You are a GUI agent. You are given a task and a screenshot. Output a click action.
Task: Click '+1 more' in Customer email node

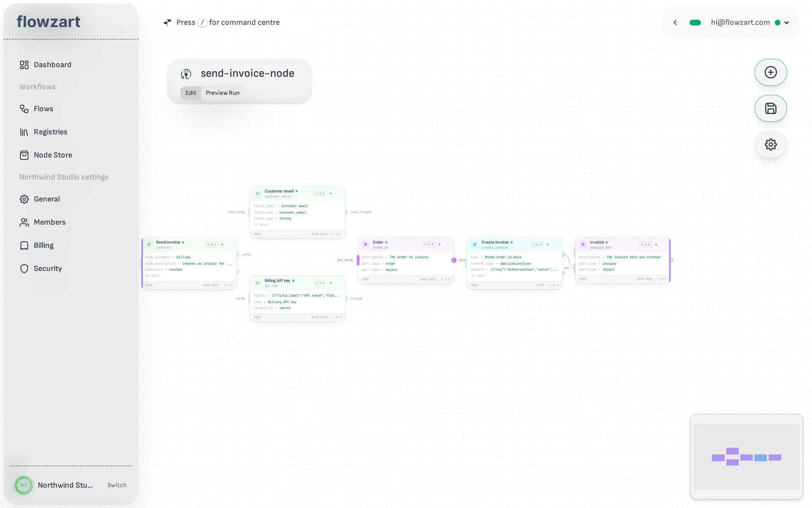[x=261, y=225]
